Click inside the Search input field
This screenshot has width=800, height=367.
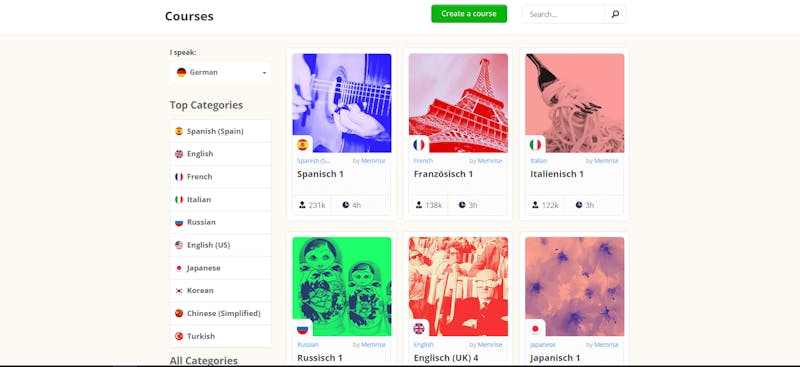click(x=563, y=14)
